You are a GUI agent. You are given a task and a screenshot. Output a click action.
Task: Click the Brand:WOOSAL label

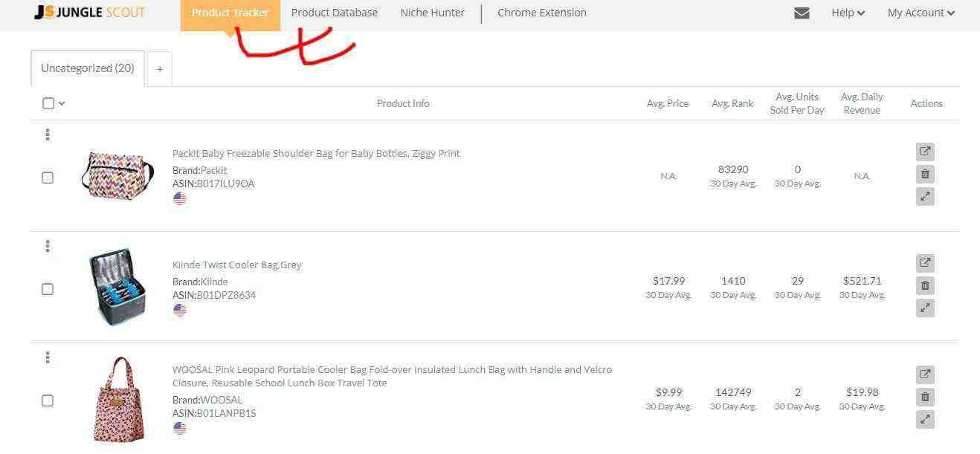(207, 400)
